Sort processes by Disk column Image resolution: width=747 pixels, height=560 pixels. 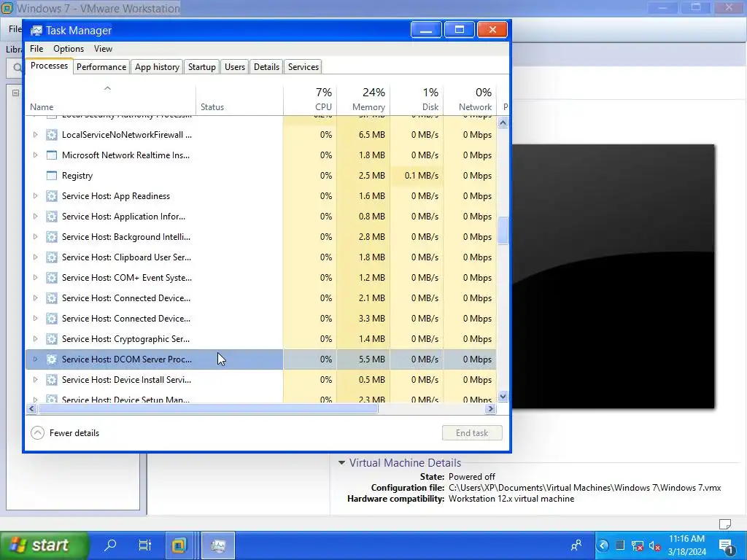point(417,99)
